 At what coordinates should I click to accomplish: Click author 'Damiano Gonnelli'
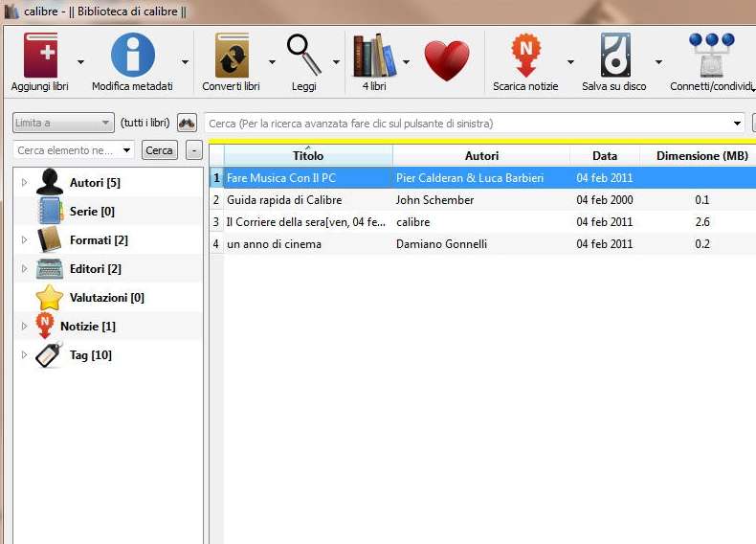(442, 244)
